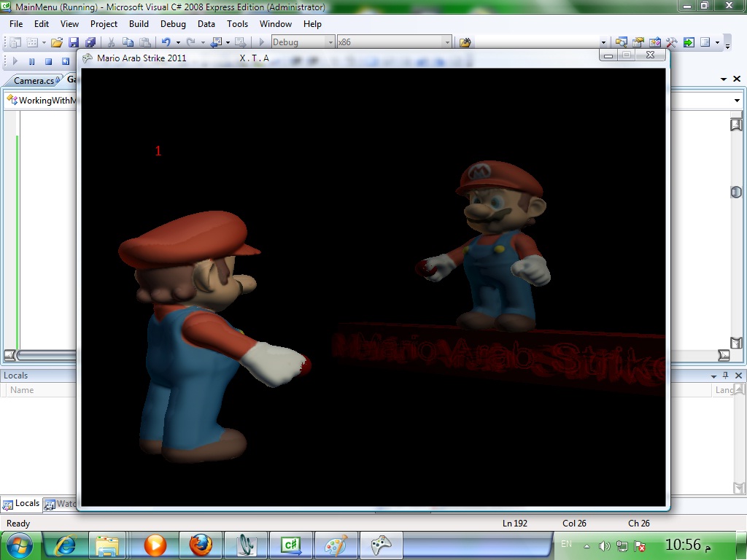Screen dimensions: 747x560
Task: Open the File menu
Action: [x=16, y=24]
